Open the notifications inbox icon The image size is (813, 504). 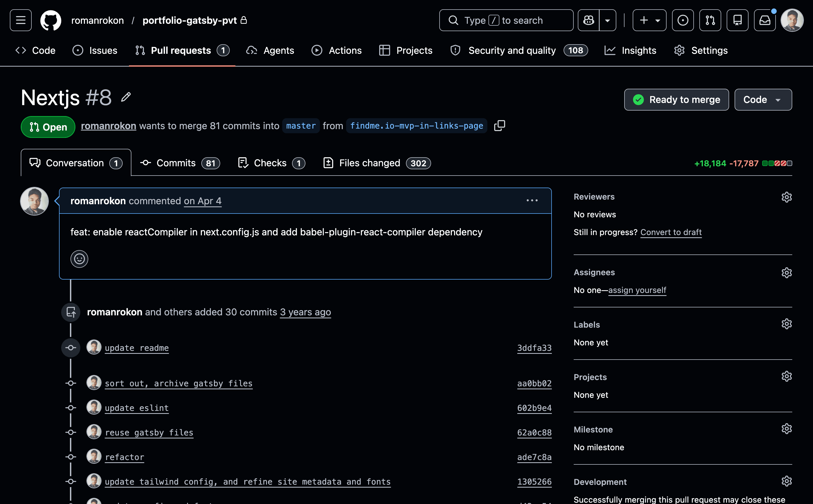765,20
